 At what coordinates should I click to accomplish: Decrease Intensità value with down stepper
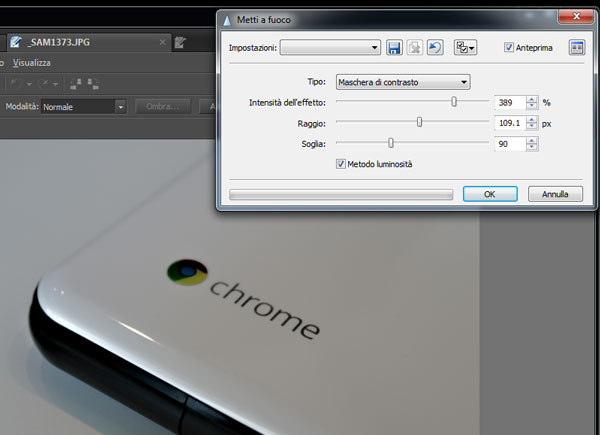click(x=532, y=106)
